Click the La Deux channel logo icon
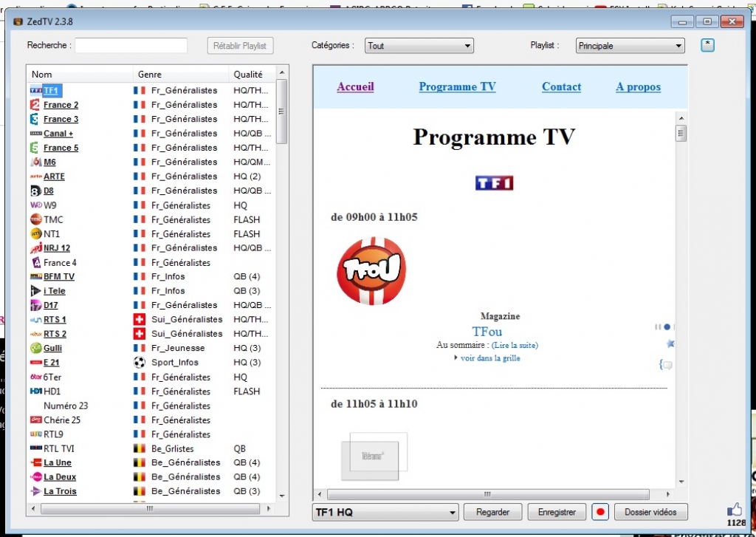This screenshot has width=756, height=537. coord(36,477)
